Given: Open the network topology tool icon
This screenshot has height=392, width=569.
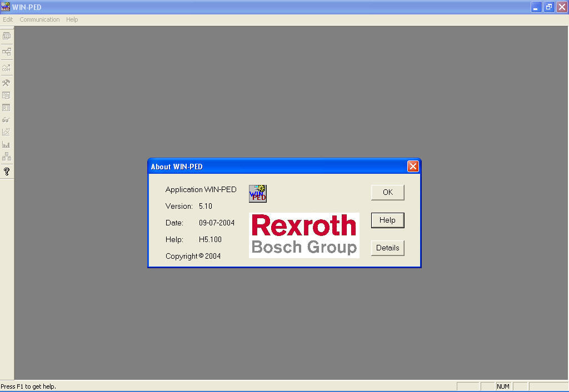Looking at the screenshot, I should click(7, 52).
